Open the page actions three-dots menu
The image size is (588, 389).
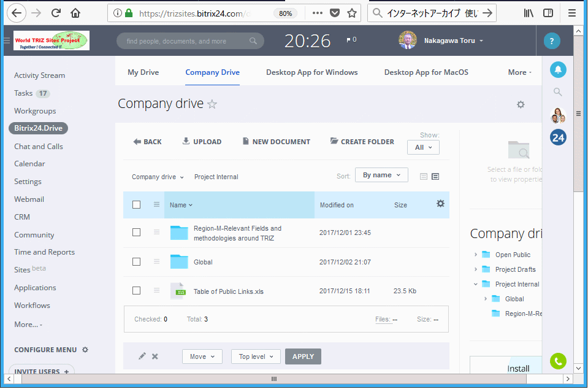[317, 13]
